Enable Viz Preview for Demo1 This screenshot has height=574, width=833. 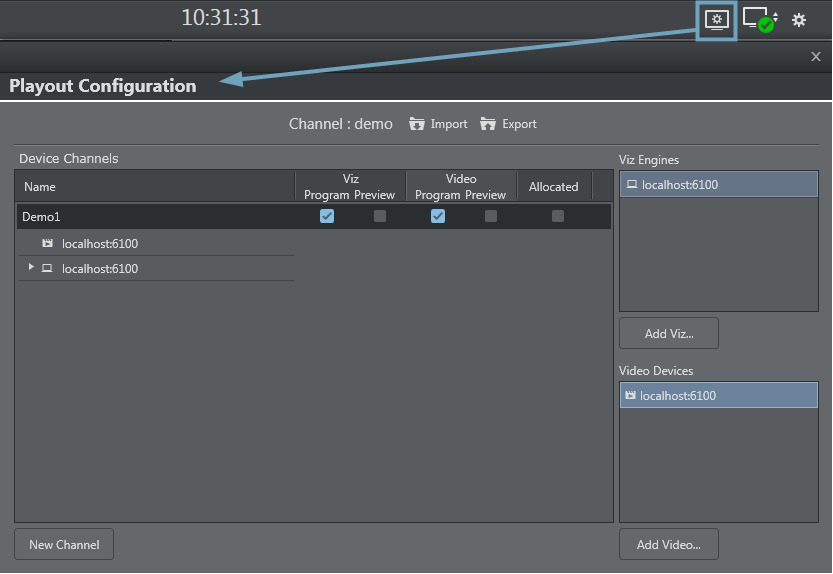click(x=380, y=216)
